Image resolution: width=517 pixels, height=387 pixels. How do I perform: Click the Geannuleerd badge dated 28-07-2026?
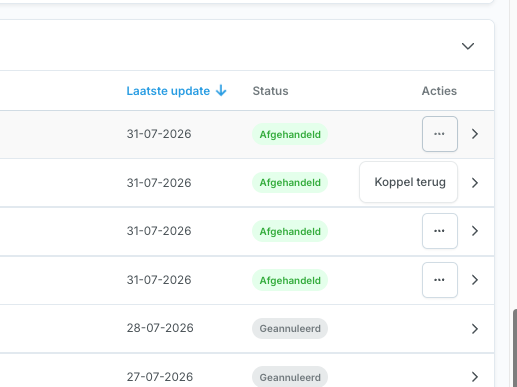[290, 329]
